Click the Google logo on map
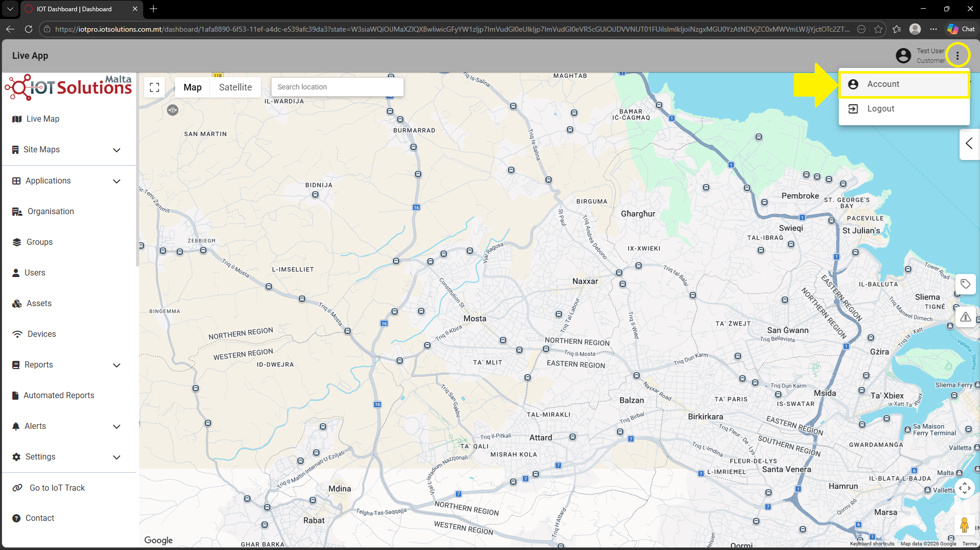 tap(159, 540)
